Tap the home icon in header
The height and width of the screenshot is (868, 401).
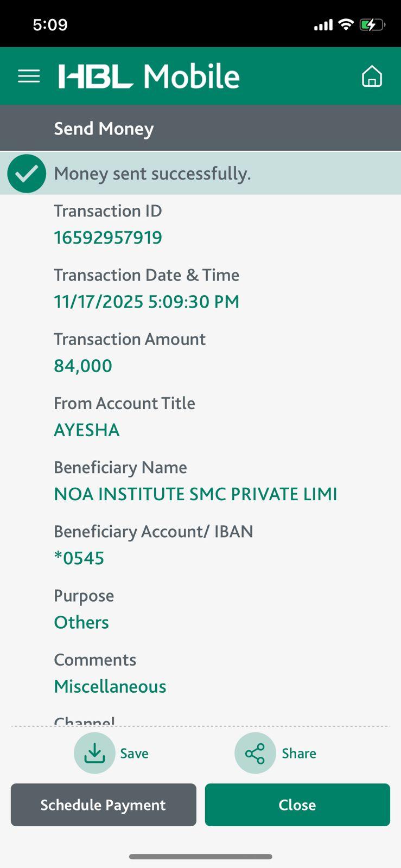(x=372, y=76)
